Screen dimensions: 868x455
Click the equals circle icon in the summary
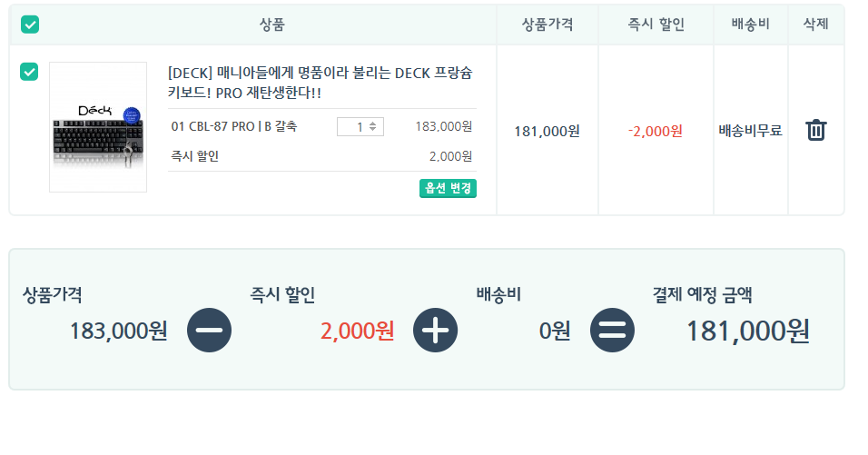tap(612, 330)
